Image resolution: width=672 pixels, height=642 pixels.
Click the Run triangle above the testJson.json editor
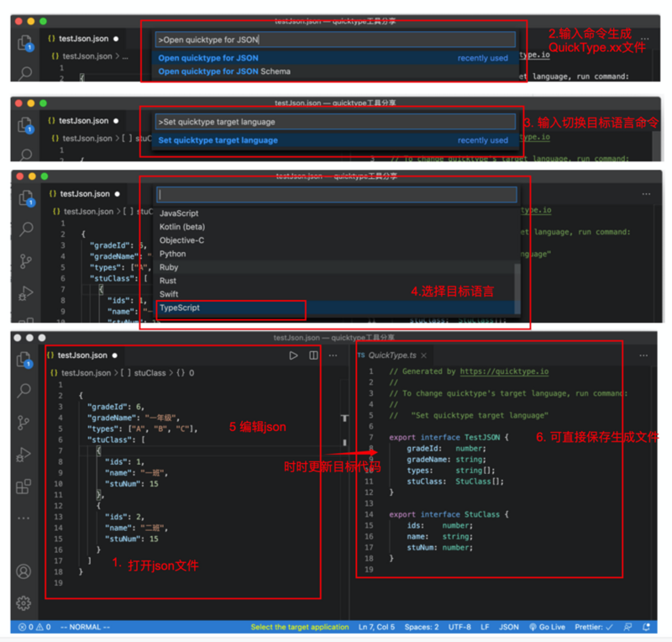click(x=293, y=355)
